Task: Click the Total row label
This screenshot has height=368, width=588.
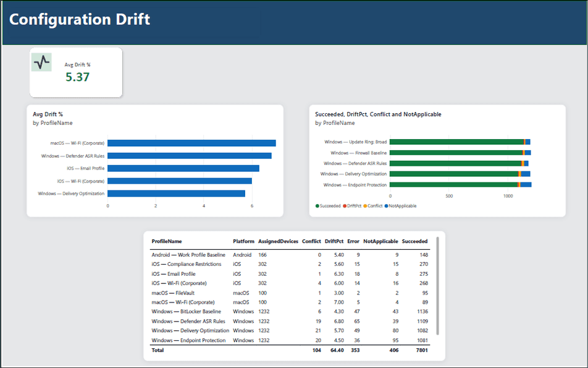Action: click(x=157, y=350)
